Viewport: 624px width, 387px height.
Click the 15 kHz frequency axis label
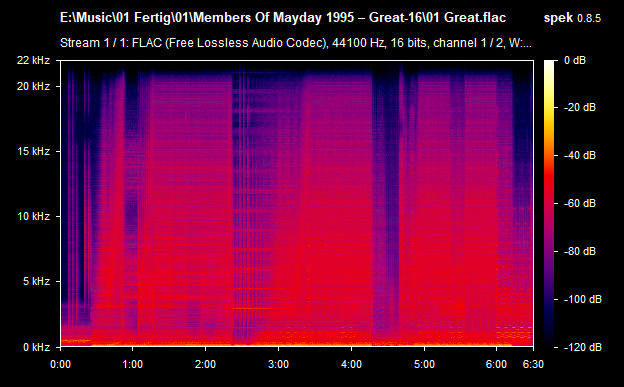pyautogui.click(x=33, y=152)
